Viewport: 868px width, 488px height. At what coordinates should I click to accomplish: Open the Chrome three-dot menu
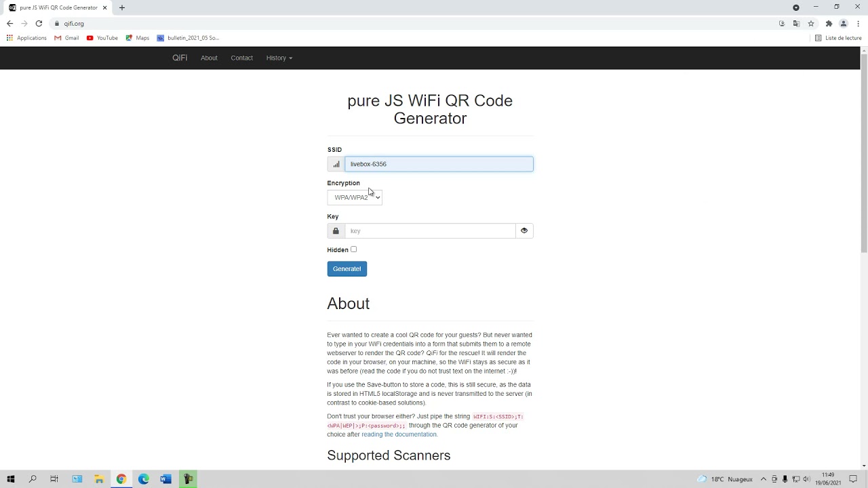tap(858, 24)
